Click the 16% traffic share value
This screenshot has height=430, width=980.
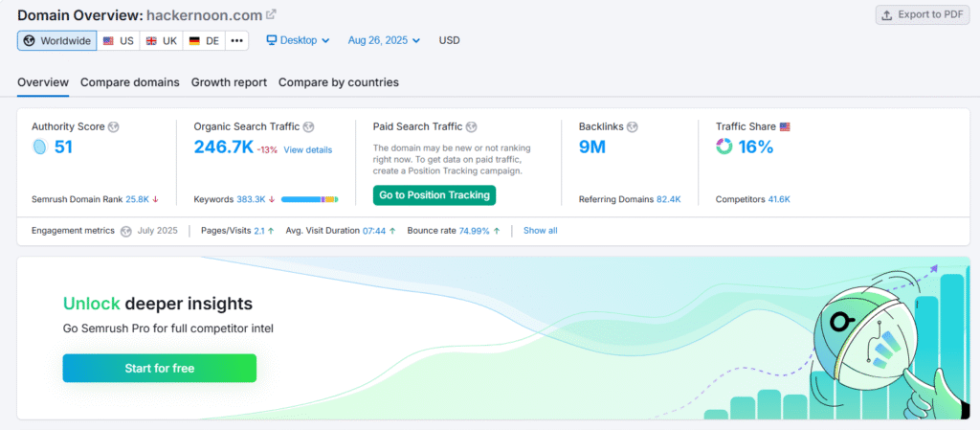[x=756, y=147]
